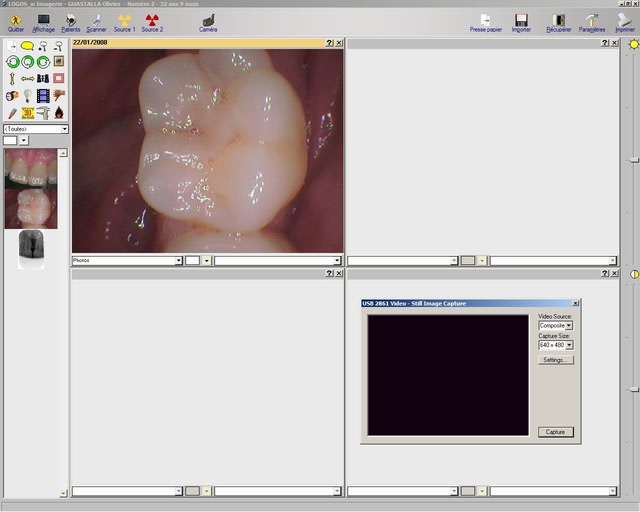
Task: Click the Quitter icon in toolbar
Action: point(15,20)
